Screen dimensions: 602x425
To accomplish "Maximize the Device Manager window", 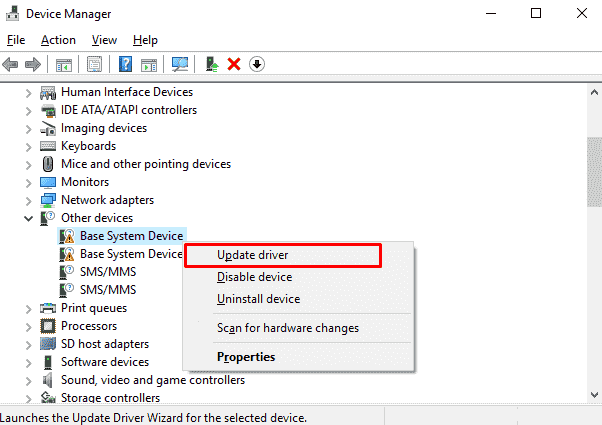I will [536, 13].
